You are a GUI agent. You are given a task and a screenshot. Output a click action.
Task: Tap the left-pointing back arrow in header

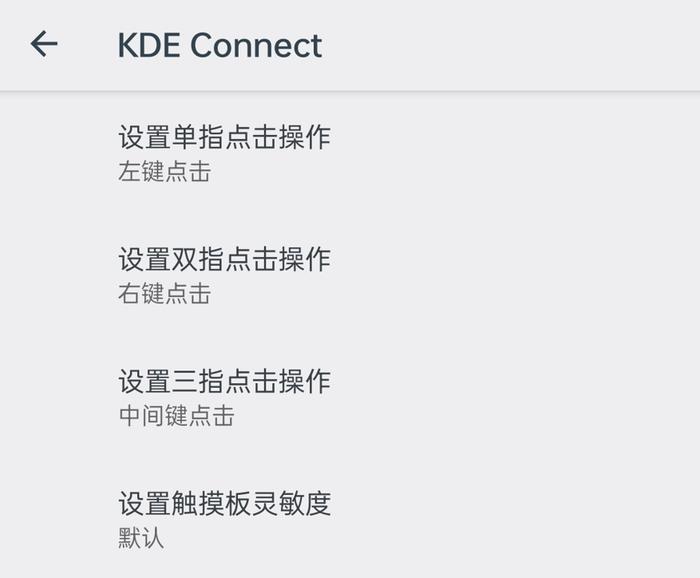[44, 44]
